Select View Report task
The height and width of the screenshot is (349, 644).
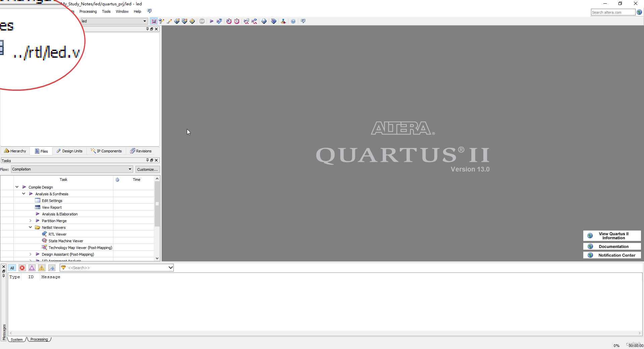tap(52, 207)
